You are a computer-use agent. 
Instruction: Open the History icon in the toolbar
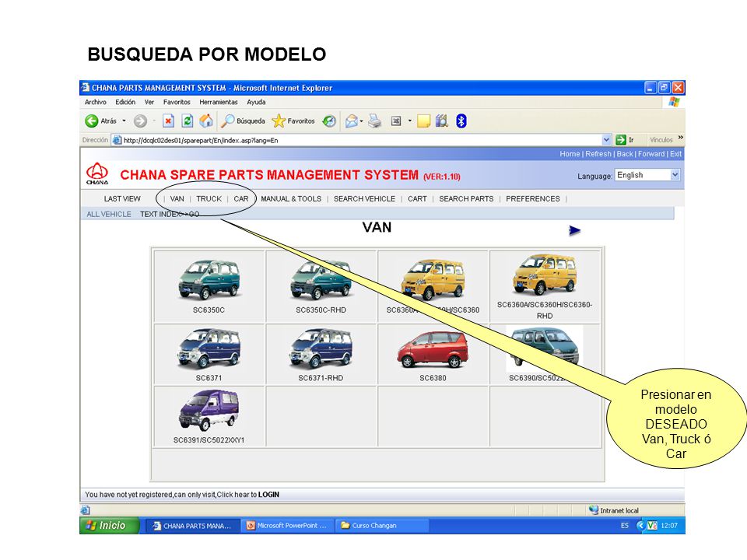(x=329, y=121)
